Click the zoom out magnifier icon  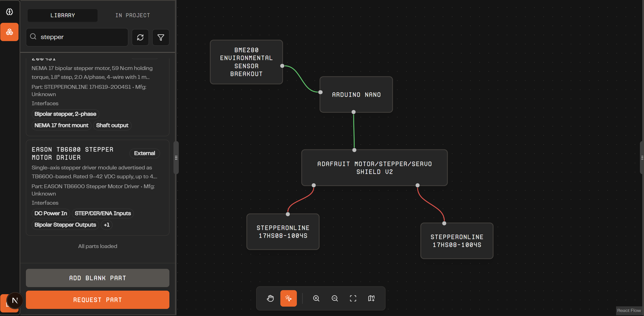[335, 298]
